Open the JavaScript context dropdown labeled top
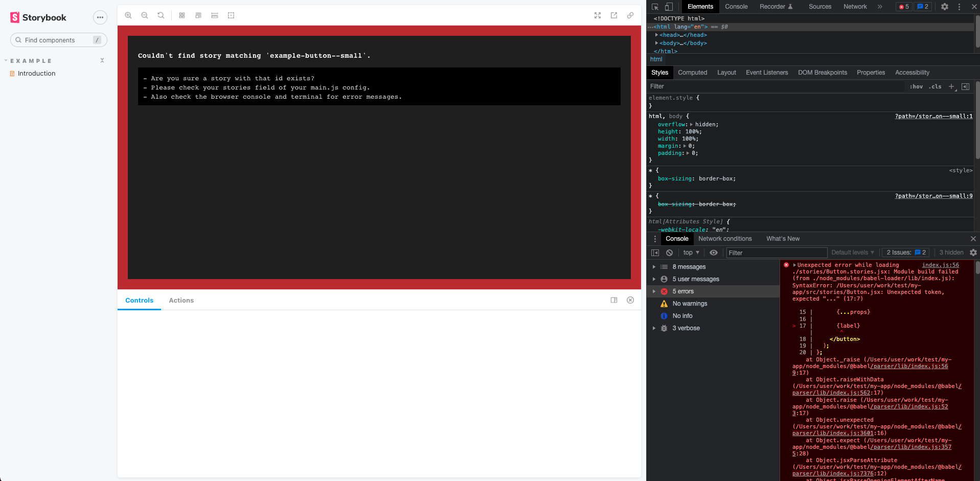This screenshot has height=481, width=980. click(691, 253)
